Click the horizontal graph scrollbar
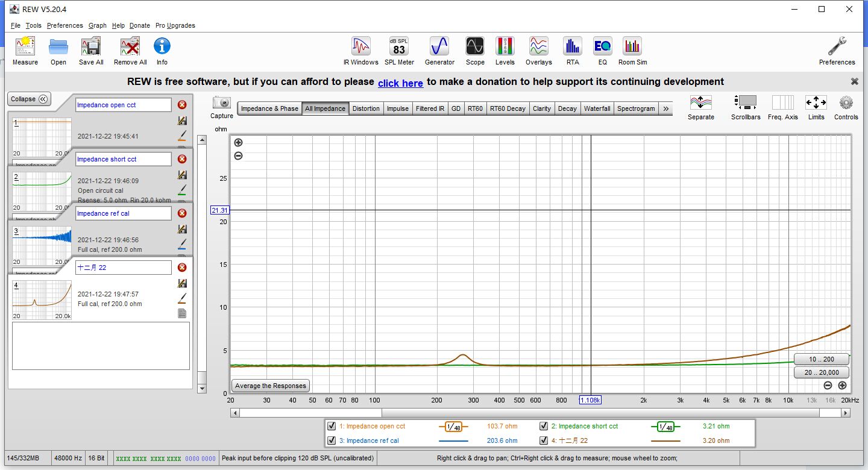868x470 pixels. click(540, 413)
